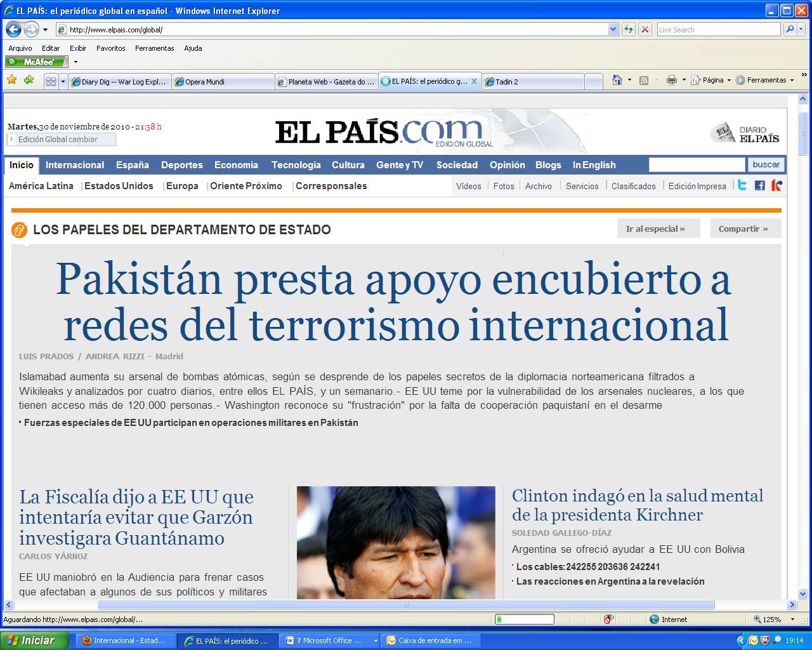Click the 'Ir al especial' button

658,229
